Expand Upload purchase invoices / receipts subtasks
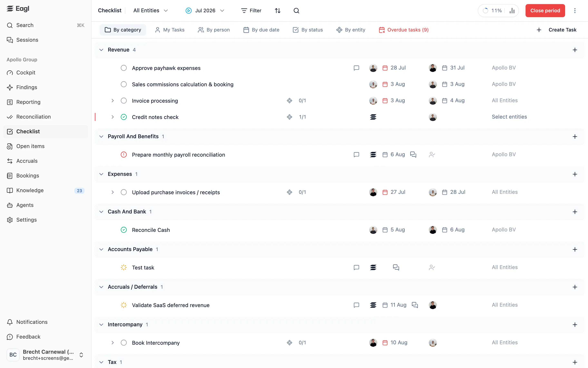This screenshot has width=588, height=368. point(112,192)
